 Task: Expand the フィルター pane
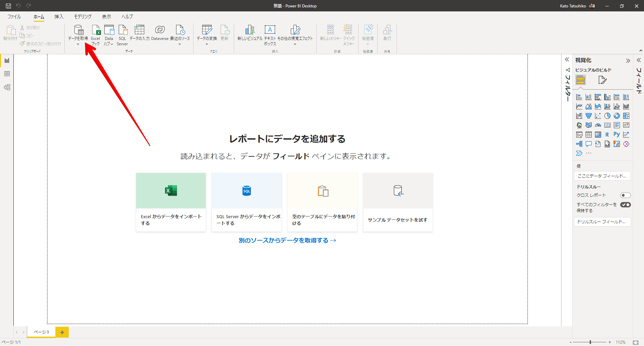(x=567, y=60)
